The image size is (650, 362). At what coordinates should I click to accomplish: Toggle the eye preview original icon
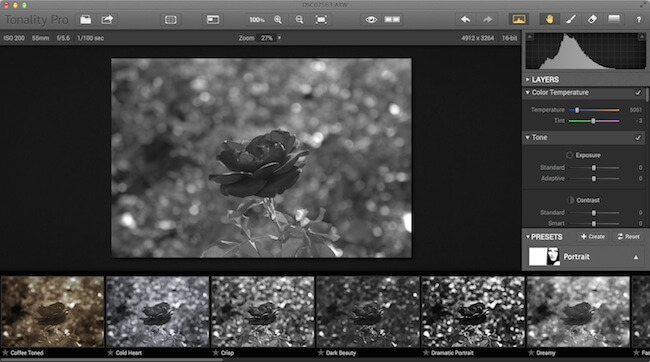[x=371, y=19]
